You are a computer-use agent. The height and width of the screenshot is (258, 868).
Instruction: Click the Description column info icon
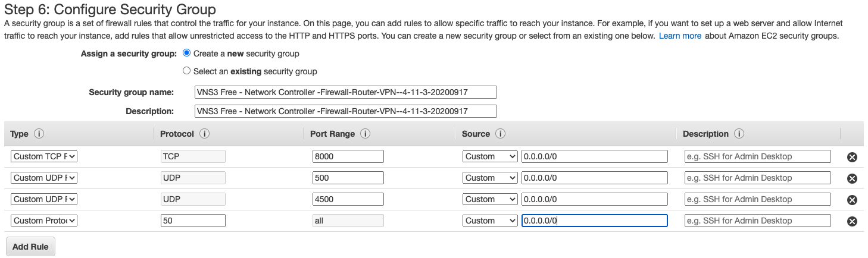tap(739, 134)
